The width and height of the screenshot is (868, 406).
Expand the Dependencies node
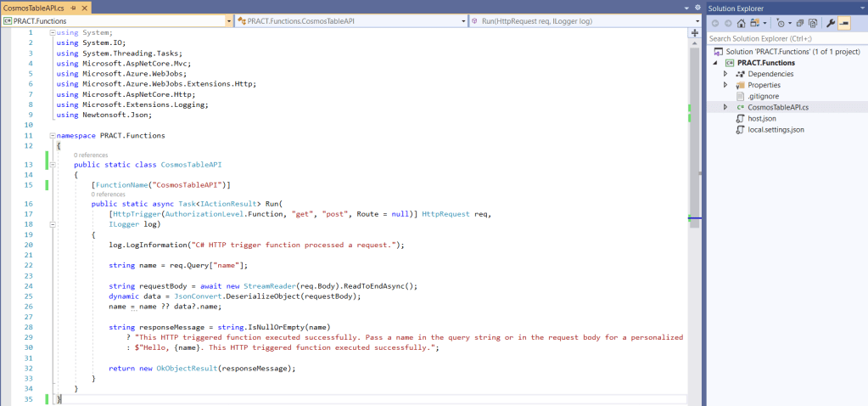pos(725,74)
